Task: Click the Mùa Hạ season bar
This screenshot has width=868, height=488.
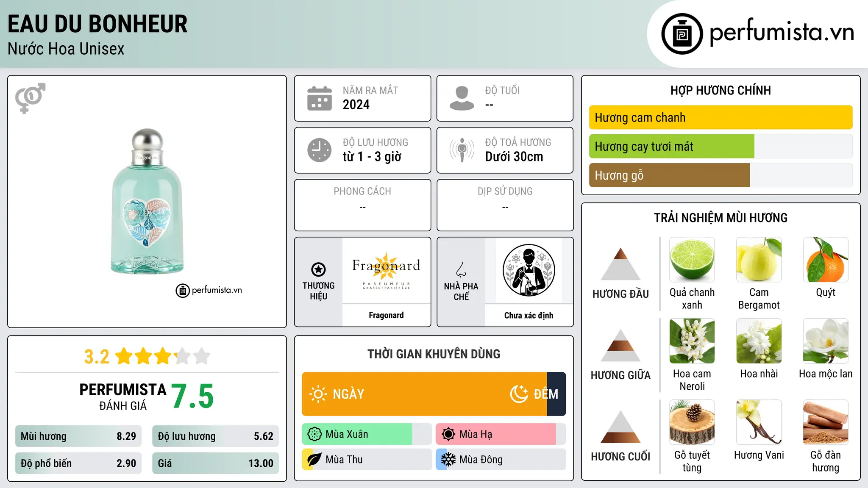Action: click(x=501, y=434)
